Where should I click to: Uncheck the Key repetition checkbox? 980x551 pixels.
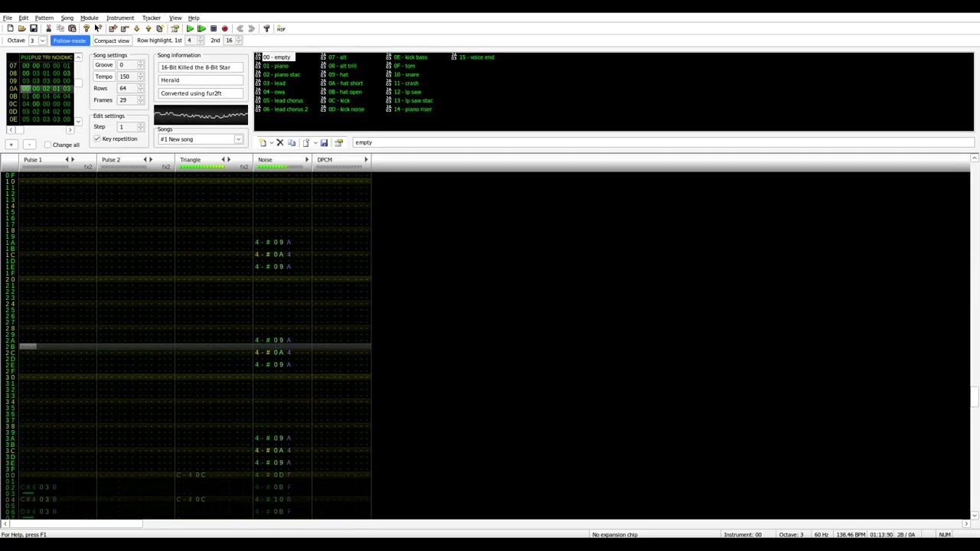pos(97,139)
